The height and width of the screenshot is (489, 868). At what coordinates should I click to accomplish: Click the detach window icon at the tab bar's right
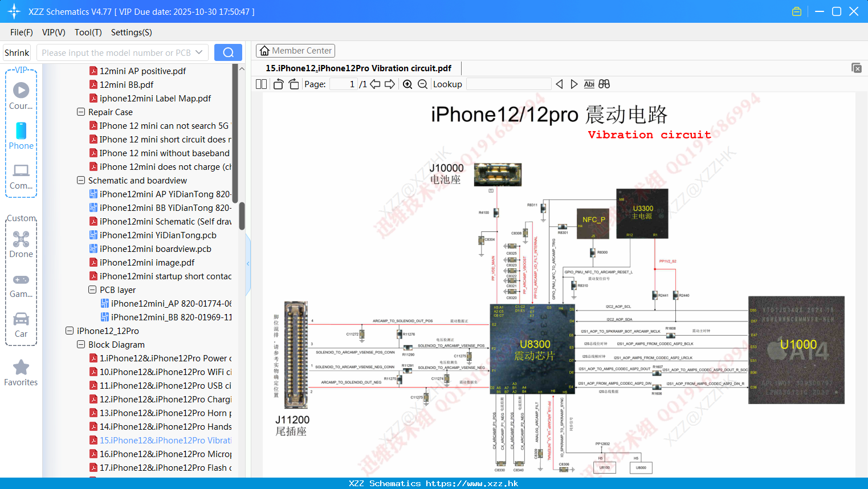click(x=856, y=68)
